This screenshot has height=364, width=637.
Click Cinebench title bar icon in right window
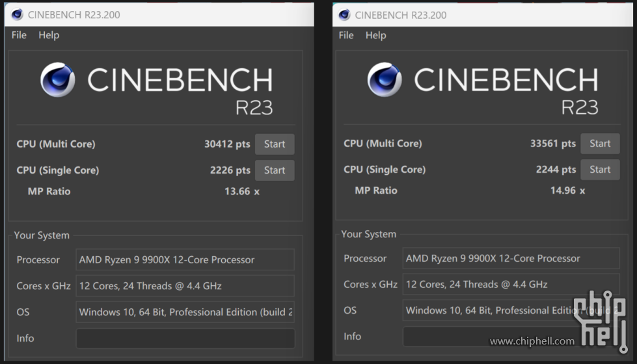344,14
